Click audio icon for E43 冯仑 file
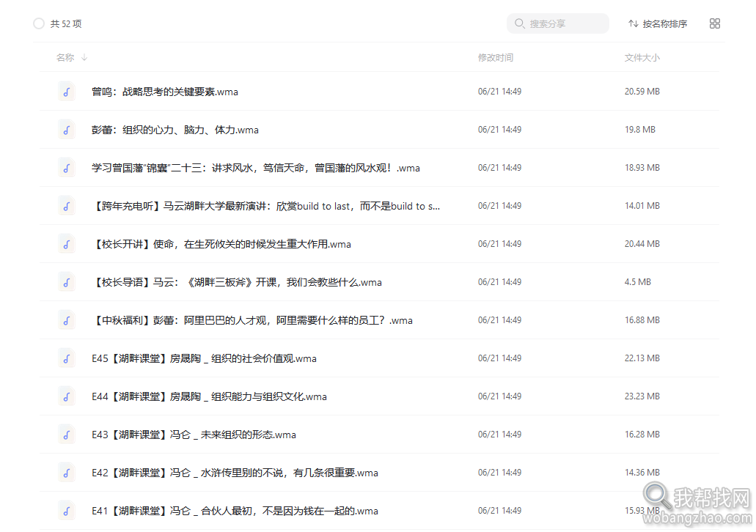The width and height of the screenshot is (756, 532). pos(67,435)
